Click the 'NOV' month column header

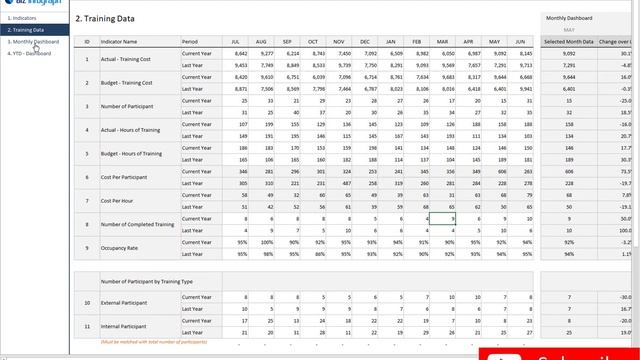click(339, 42)
